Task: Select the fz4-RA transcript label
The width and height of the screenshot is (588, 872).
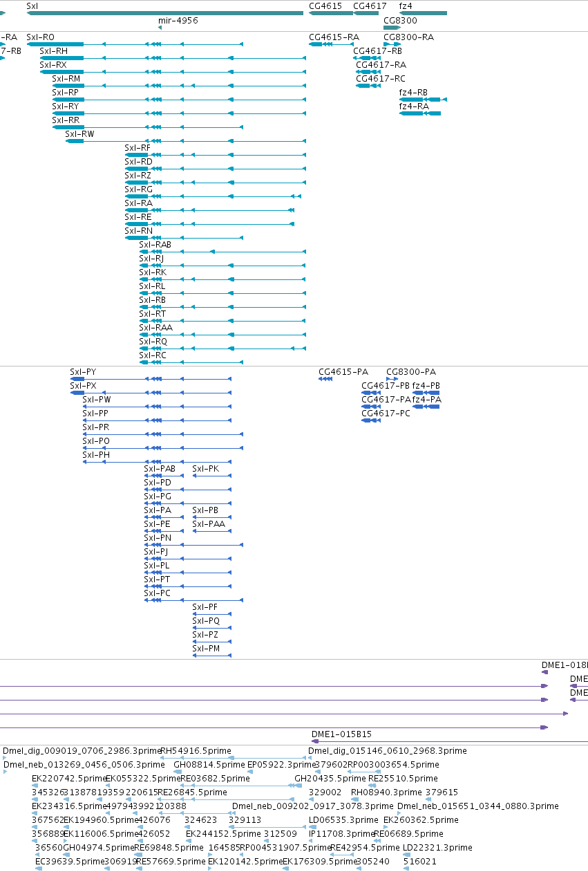Action: pyautogui.click(x=414, y=106)
